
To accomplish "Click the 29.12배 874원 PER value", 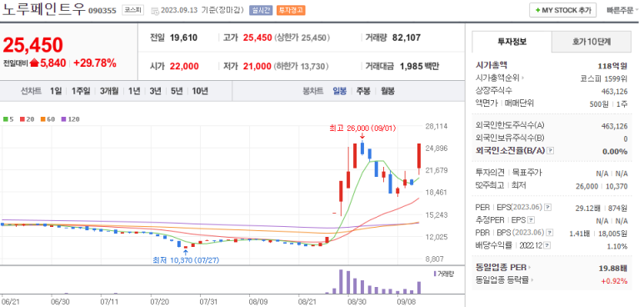I will click(602, 208).
